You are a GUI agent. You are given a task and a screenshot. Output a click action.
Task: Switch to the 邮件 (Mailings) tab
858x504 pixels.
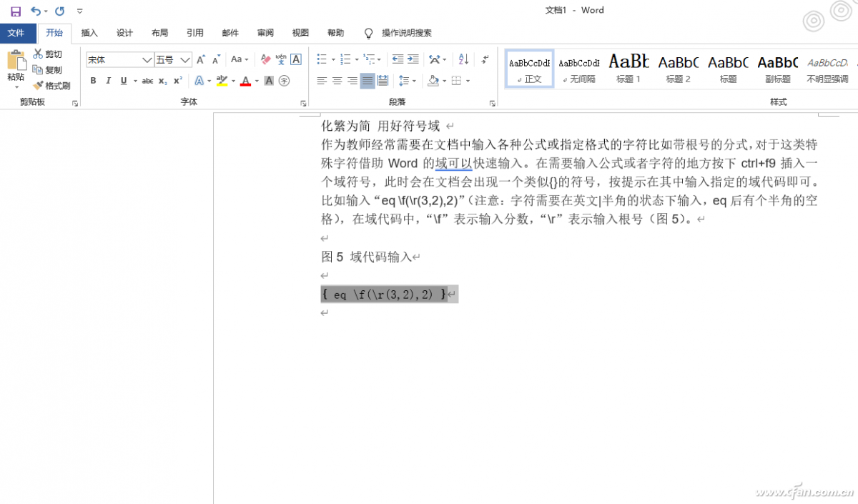click(x=230, y=33)
